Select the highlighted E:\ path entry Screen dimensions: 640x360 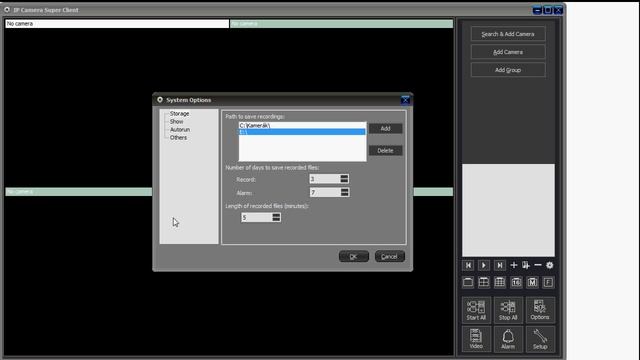click(302, 132)
